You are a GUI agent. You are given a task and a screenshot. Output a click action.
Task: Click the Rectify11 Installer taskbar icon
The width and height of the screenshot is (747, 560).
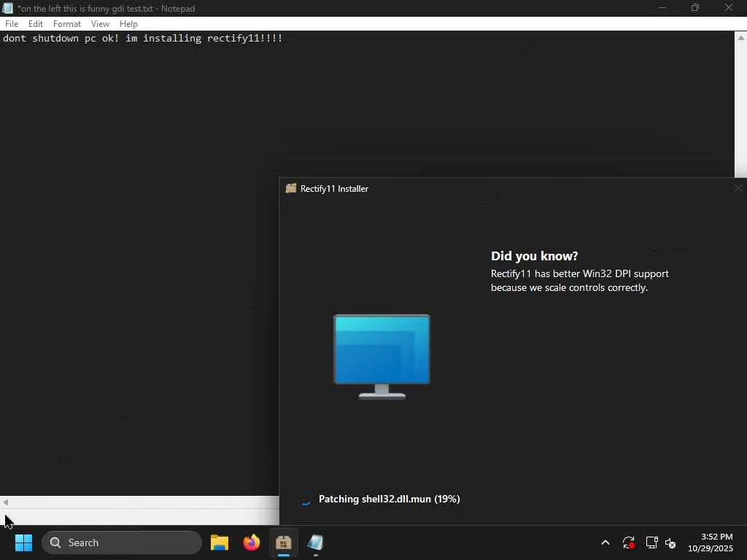pos(284,542)
